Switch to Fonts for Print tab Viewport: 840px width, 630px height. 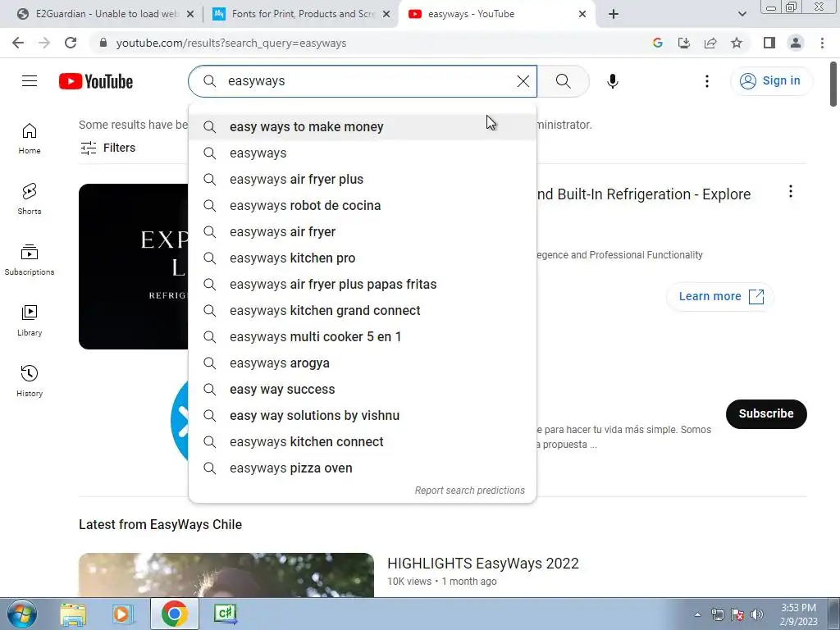301,15
